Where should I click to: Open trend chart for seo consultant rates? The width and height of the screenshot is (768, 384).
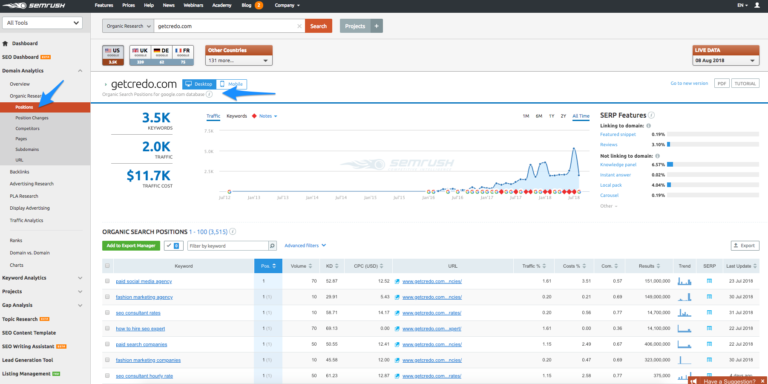[685, 312]
